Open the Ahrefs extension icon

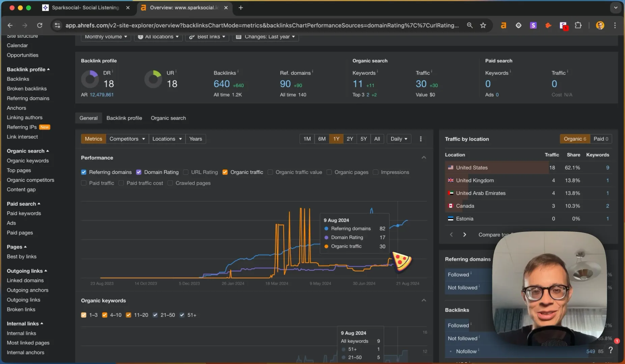pos(503,25)
